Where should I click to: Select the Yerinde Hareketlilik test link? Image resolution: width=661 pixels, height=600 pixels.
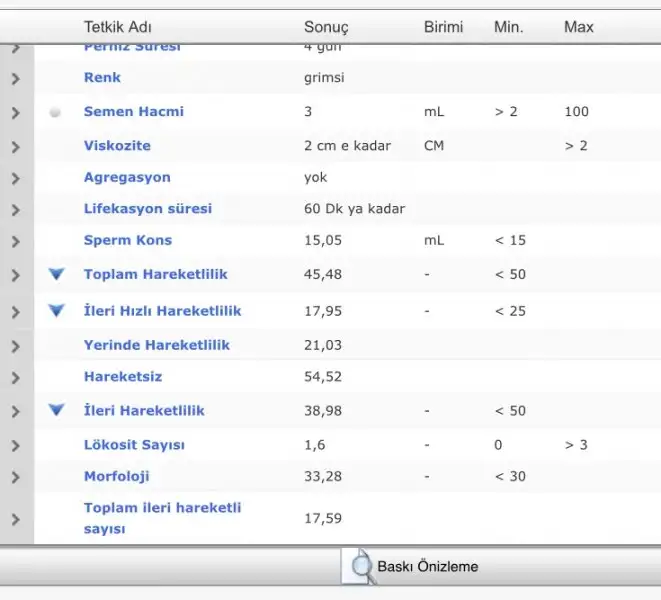(156, 345)
